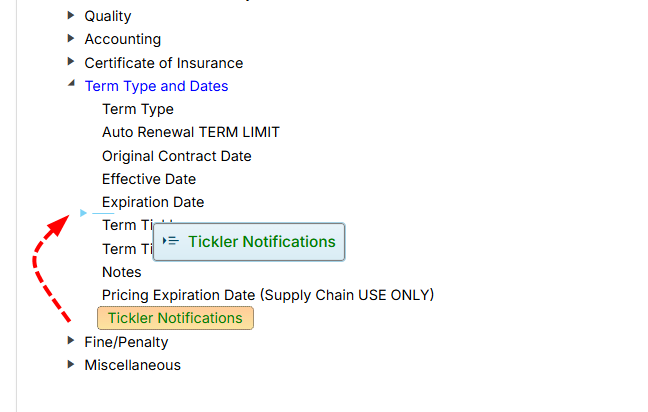The height and width of the screenshot is (412, 648).
Task: Expand the Miscellaneous node arrow
Action: [x=71, y=364]
